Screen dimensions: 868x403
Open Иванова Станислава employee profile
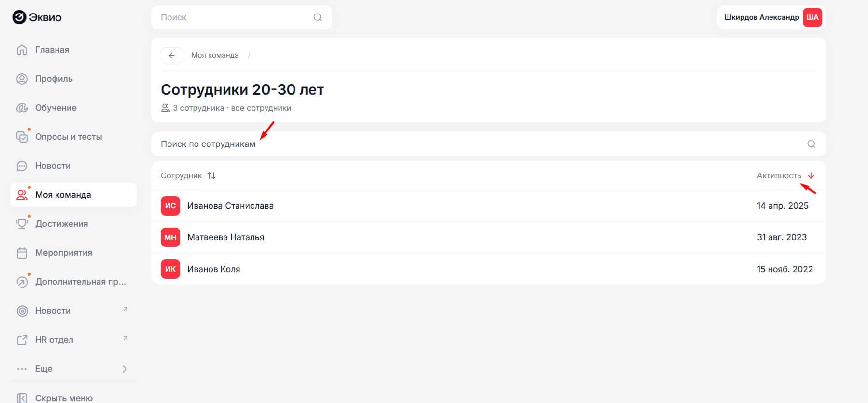click(x=230, y=206)
